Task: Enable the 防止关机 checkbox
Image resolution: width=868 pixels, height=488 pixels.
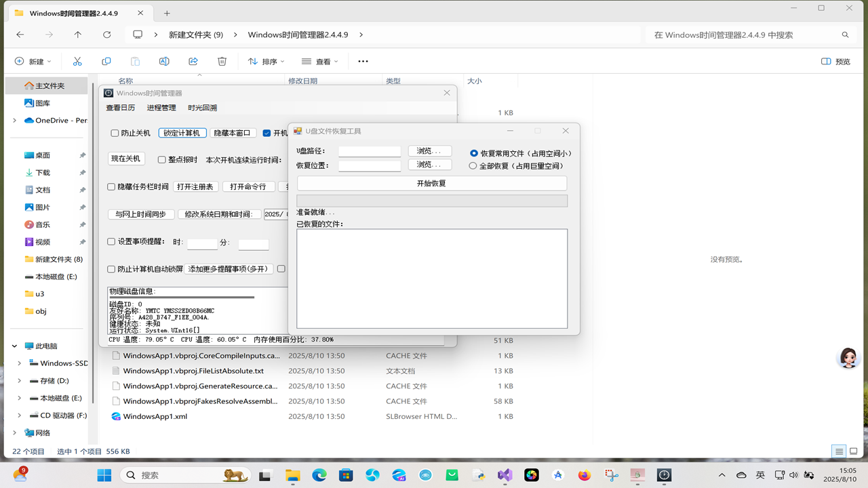Action: tap(115, 133)
